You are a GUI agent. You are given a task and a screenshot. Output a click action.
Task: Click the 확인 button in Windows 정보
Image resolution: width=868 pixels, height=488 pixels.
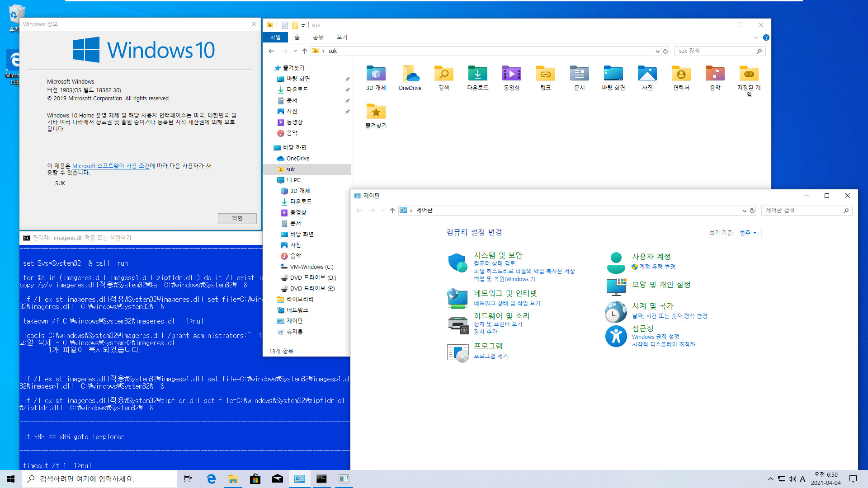coord(237,218)
